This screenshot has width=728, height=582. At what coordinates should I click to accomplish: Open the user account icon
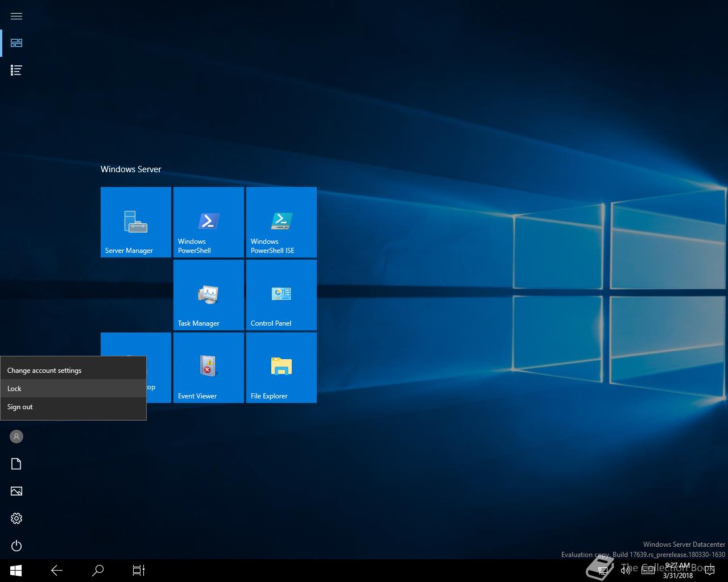(16, 436)
